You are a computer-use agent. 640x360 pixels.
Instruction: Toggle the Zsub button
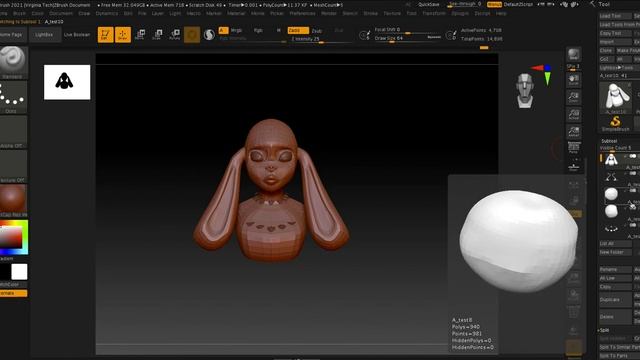[x=317, y=31]
